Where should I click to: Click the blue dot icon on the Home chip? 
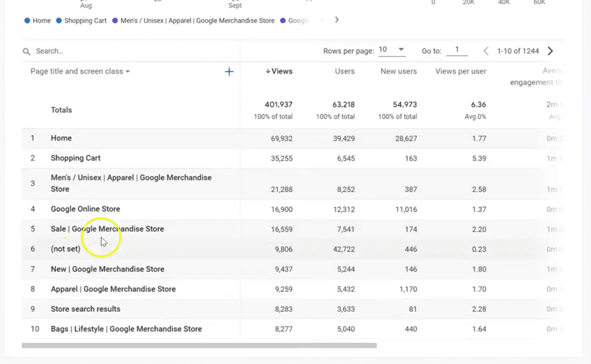pos(27,21)
